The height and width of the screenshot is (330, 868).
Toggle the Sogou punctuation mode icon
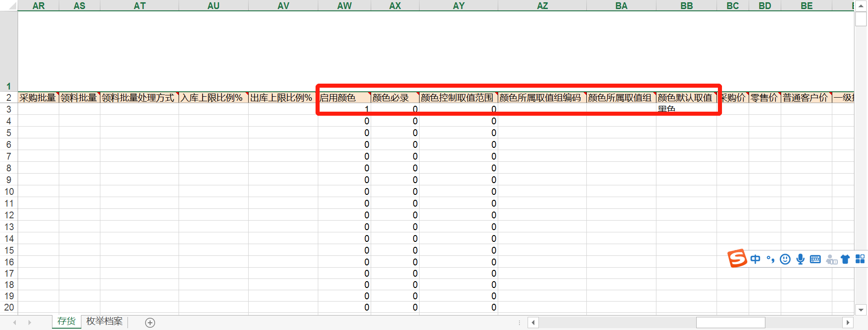[x=770, y=259]
